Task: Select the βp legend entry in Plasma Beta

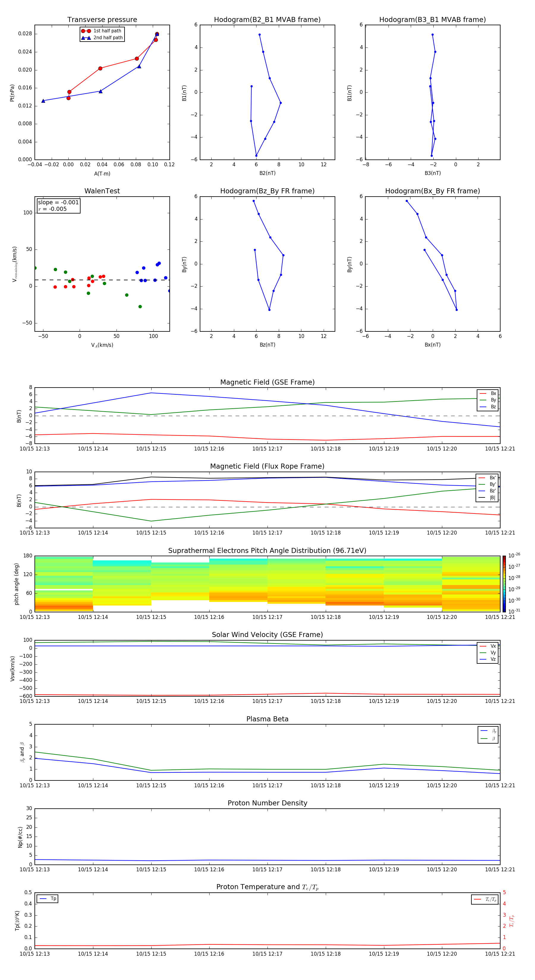Action: pos(488,731)
